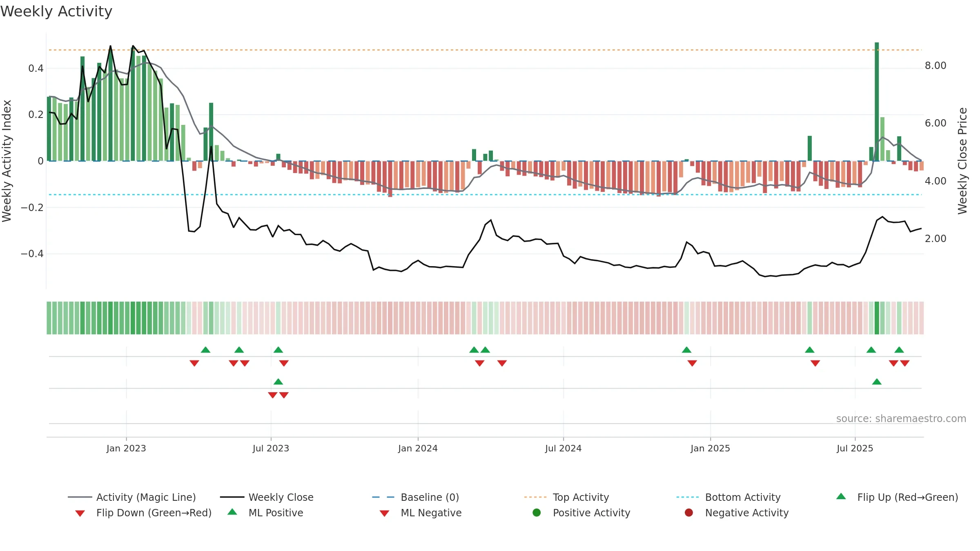Toggle the Bottom Activity legend entry
This screenshot has width=980, height=551.
coord(728,497)
